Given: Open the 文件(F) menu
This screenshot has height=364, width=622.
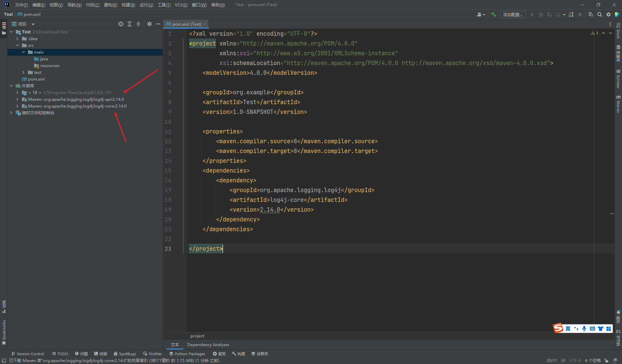Looking at the screenshot, I should pyautogui.click(x=21, y=5).
